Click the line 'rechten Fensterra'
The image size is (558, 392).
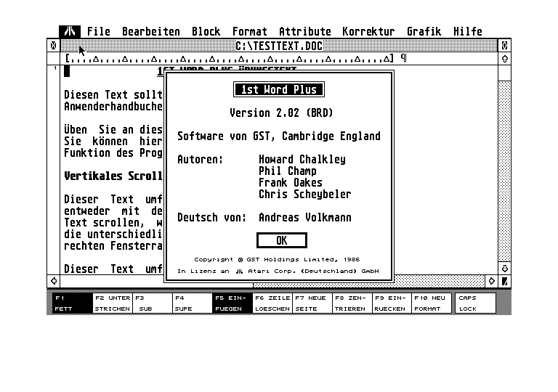coord(113,246)
